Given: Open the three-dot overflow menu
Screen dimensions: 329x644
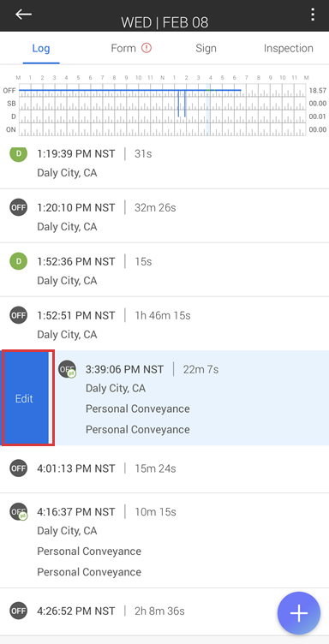Looking at the screenshot, I should (313, 15).
